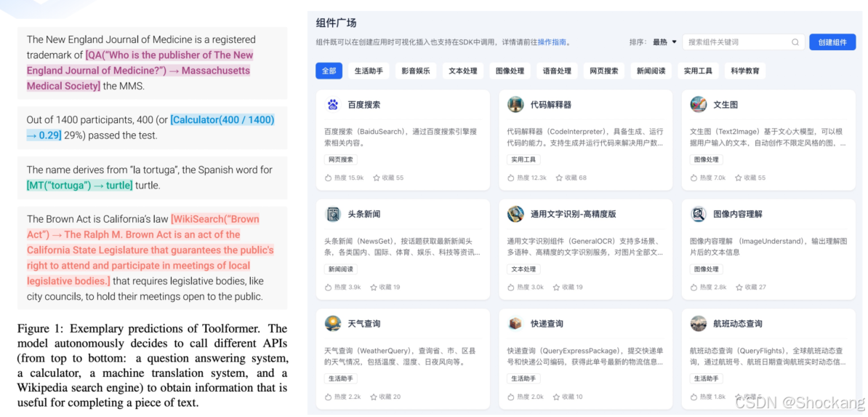Open the 航班动态查询 component icon

coord(698,323)
